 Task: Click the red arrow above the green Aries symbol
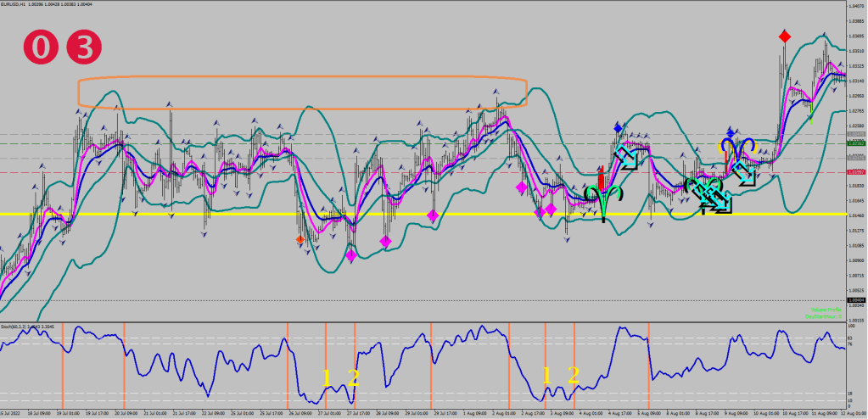[x=601, y=180]
